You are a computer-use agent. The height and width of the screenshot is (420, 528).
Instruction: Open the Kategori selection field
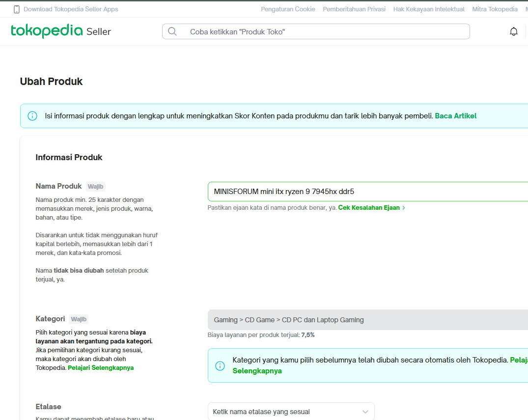[x=368, y=320]
